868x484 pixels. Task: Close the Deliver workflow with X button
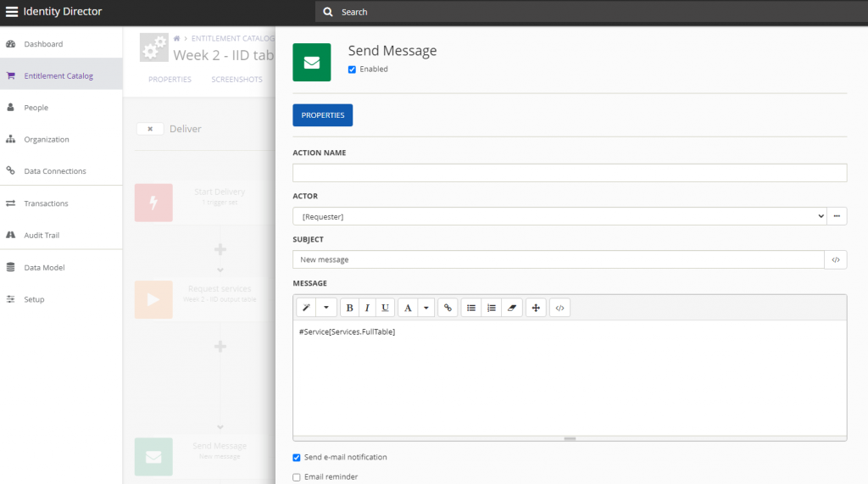tap(150, 129)
